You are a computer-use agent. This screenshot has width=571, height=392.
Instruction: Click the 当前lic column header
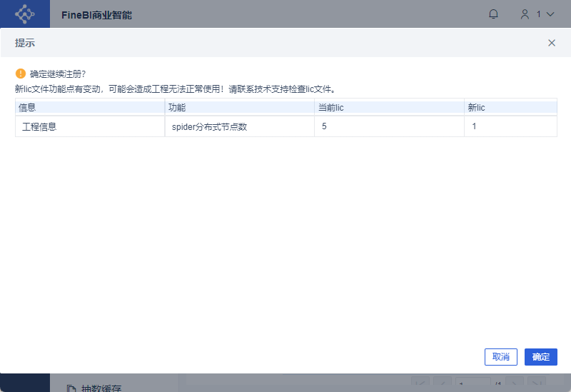pyautogui.click(x=389, y=108)
